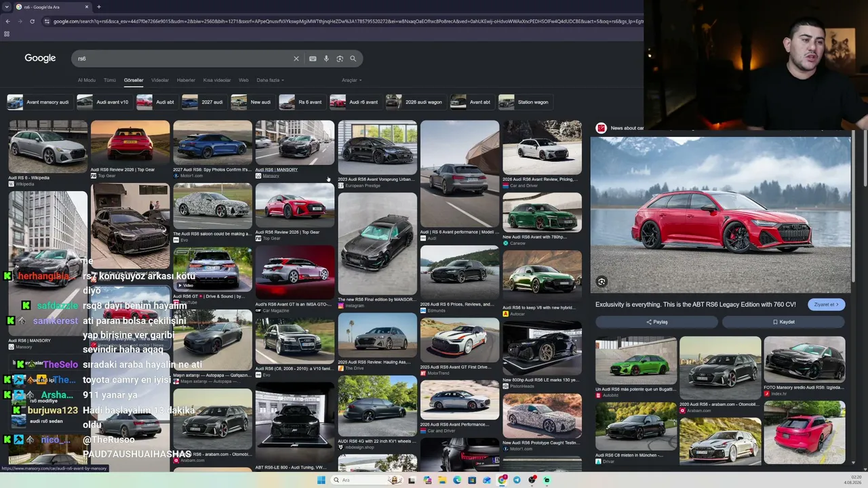868x488 pixels.
Task: Open the on-screen keyboard input tool
Action: point(313,59)
